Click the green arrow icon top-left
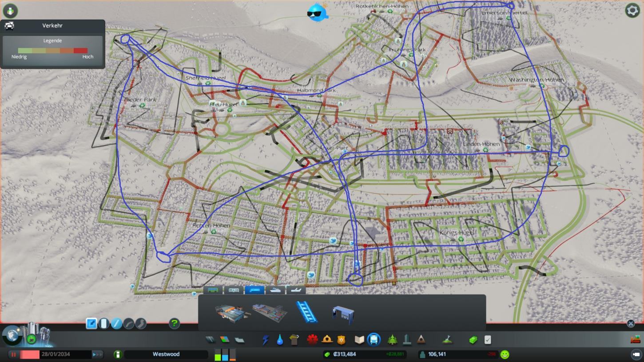 coord(10,10)
